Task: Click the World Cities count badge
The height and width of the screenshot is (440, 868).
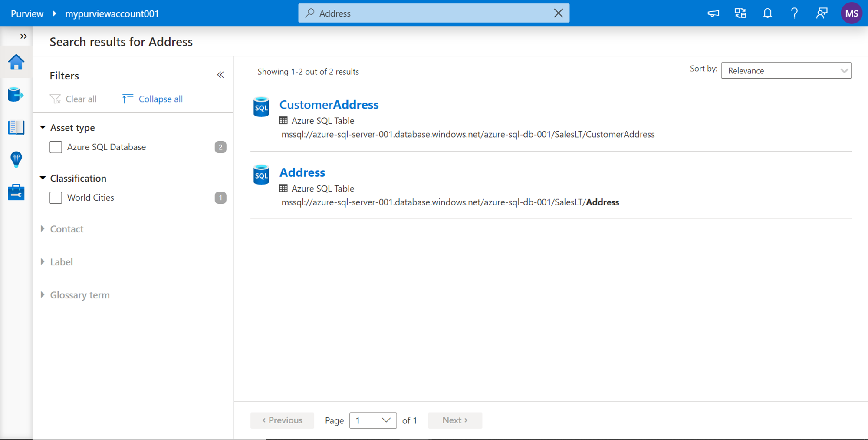Action: tap(220, 198)
